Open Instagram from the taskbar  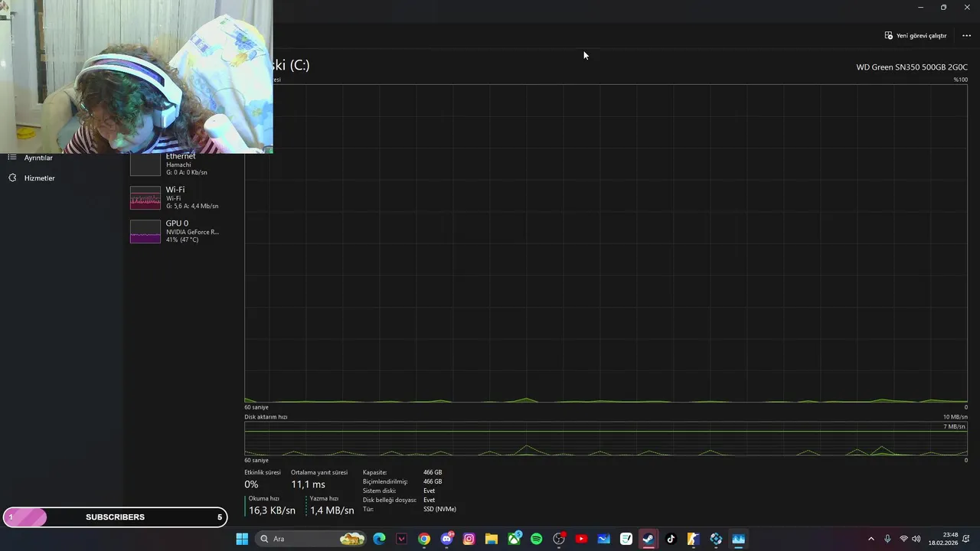point(469,539)
